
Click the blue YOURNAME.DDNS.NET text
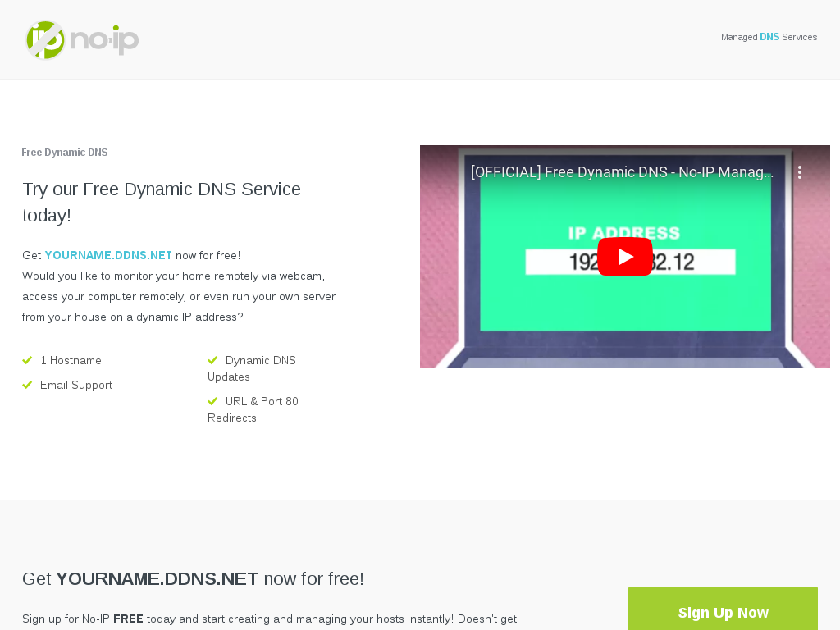[108, 256]
